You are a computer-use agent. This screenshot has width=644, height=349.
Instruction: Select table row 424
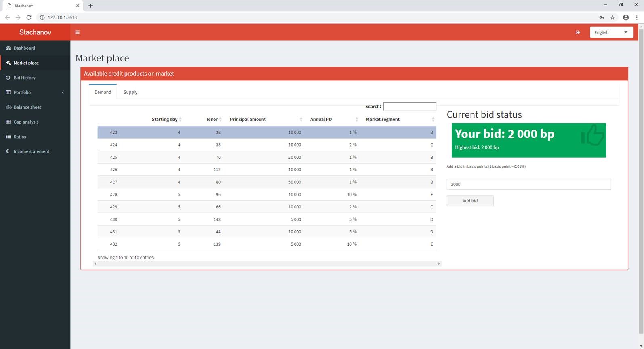coord(267,145)
